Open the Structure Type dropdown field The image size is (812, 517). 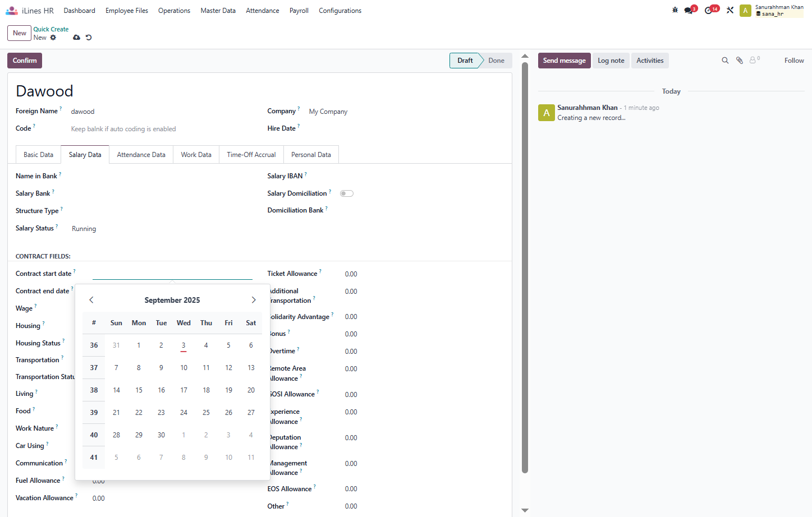coord(162,211)
